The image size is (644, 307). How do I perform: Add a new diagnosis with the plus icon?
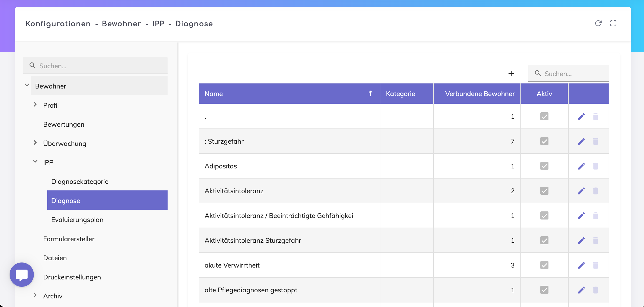point(511,74)
